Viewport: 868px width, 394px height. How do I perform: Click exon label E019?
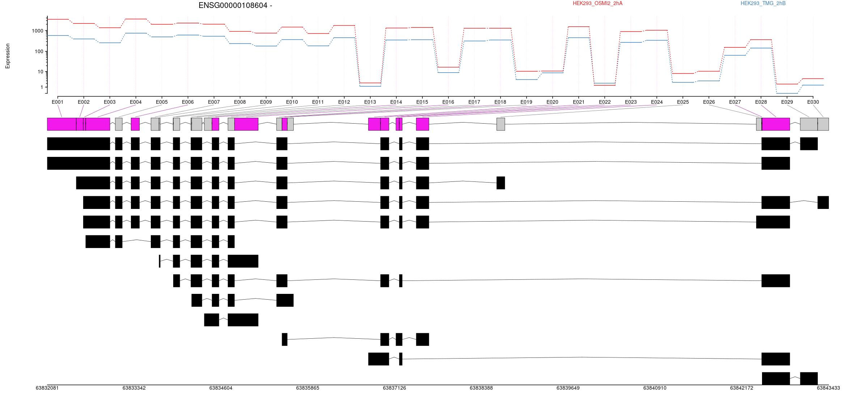(526, 102)
